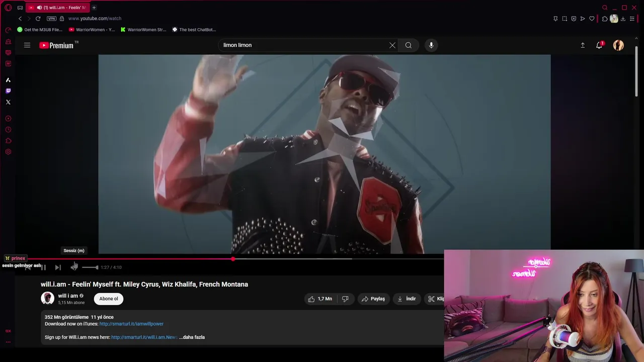Click the ad blocker shield icon

pos(574,19)
